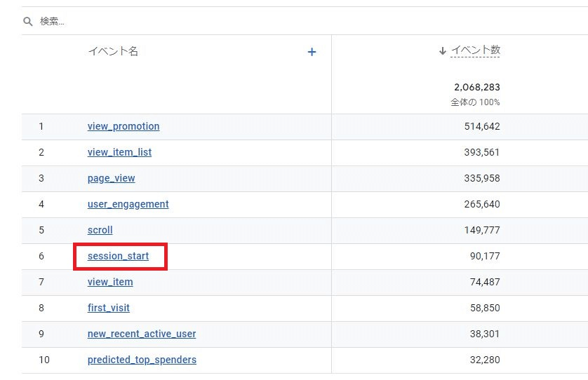
Task: Select the count 335,958
Action: pos(482,178)
